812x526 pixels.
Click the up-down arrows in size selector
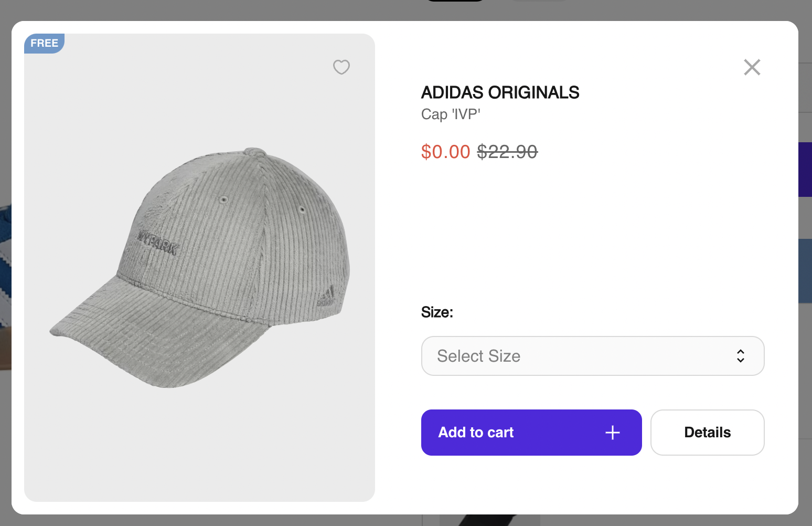740,356
